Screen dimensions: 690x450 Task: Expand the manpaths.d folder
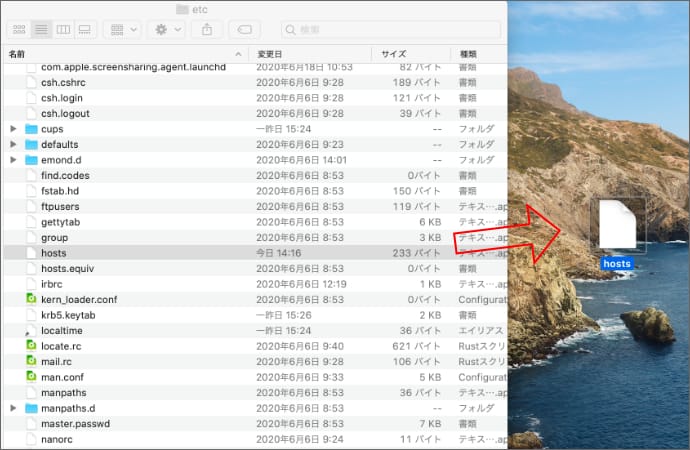(13, 408)
